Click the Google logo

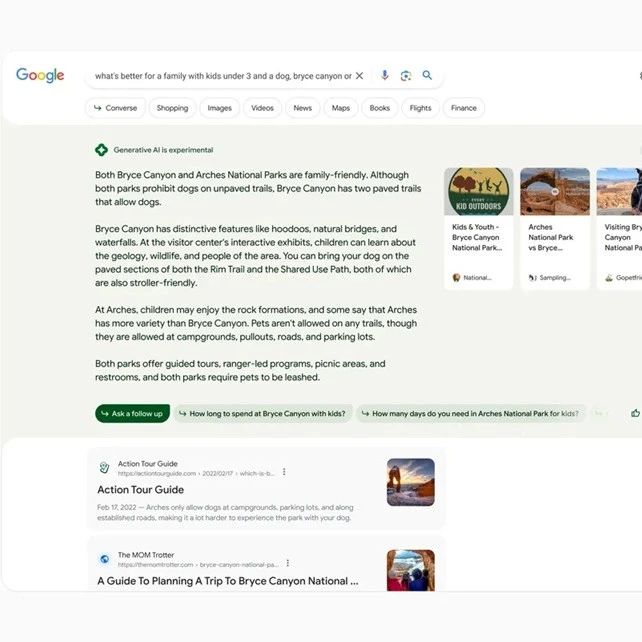40,75
